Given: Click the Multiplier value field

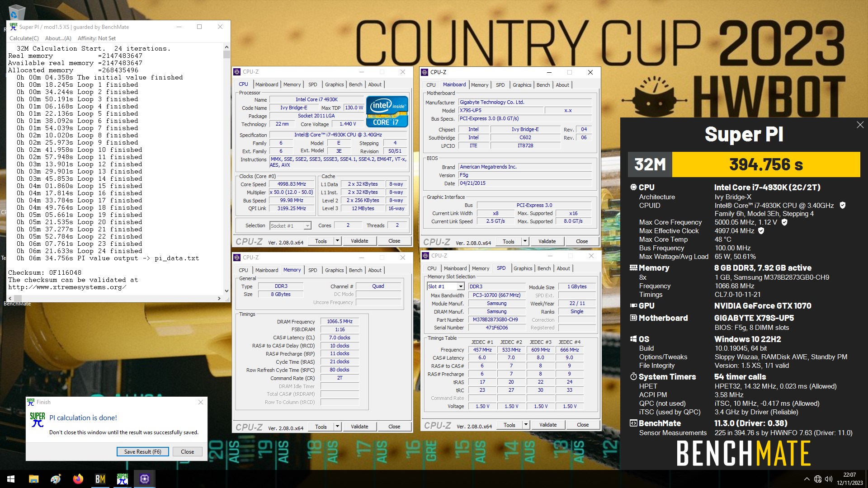Looking at the screenshot, I should tap(292, 192).
